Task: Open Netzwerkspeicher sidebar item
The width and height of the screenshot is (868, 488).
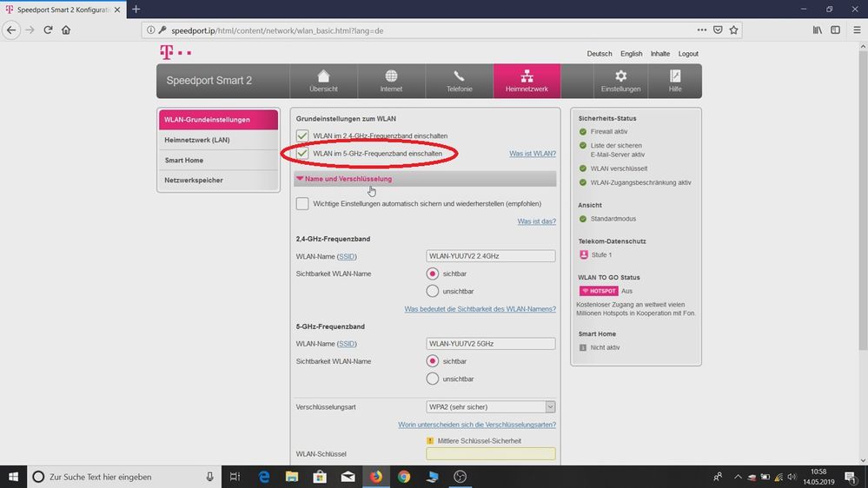Action: (x=218, y=180)
